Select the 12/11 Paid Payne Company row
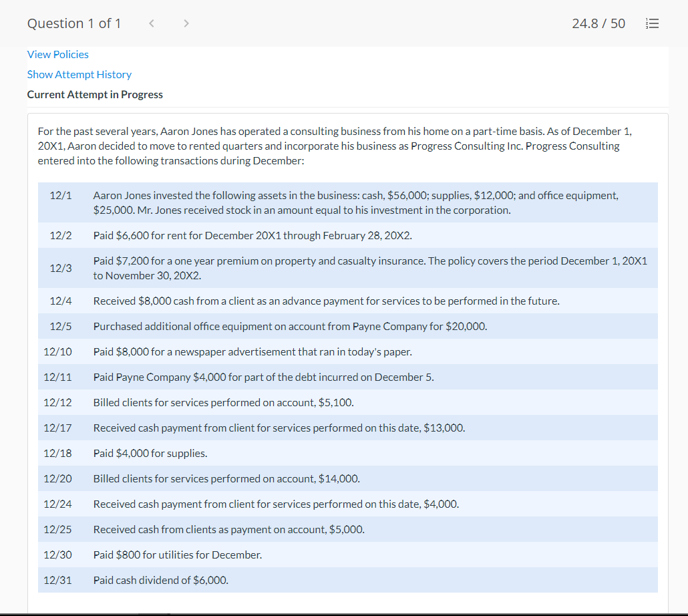688x616 pixels. (347, 377)
